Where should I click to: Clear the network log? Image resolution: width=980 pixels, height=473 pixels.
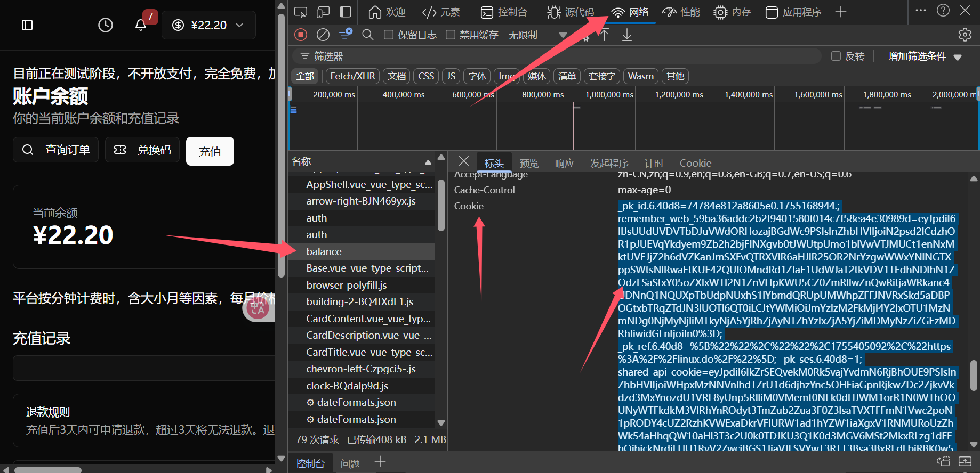click(x=323, y=35)
